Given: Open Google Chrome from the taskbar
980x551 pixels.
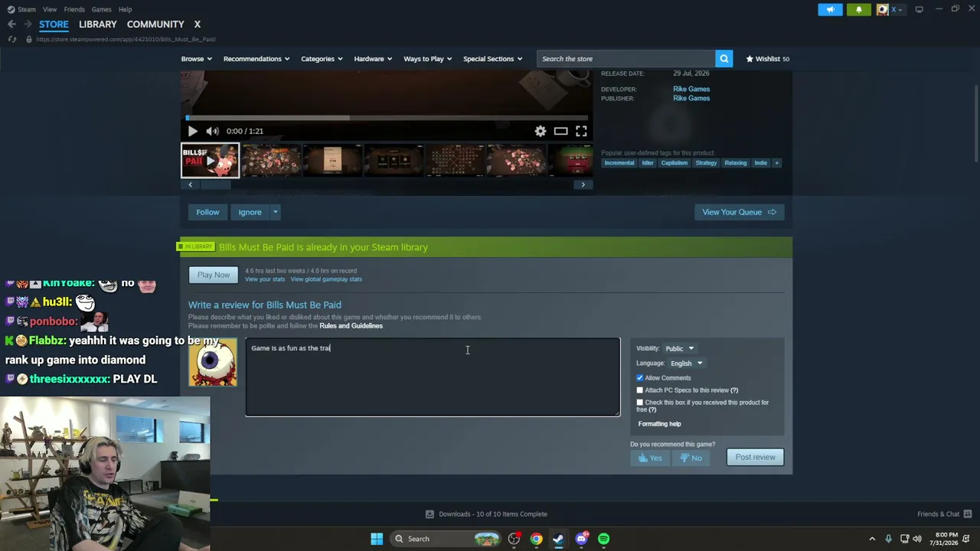Looking at the screenshot, I should point(536,539).
